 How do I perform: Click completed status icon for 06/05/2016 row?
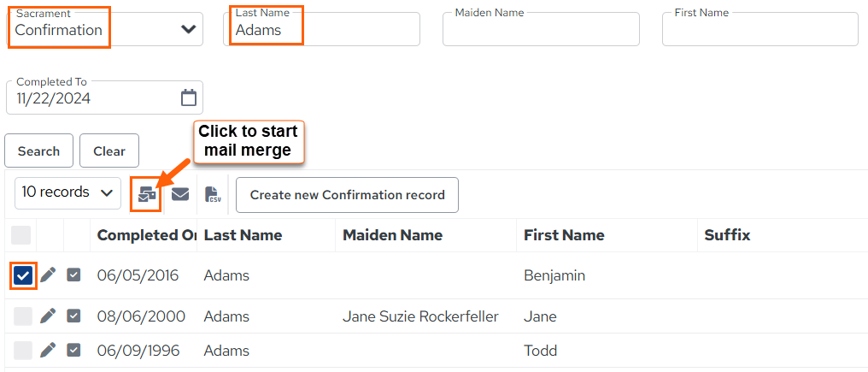click(x=73, y=275)
